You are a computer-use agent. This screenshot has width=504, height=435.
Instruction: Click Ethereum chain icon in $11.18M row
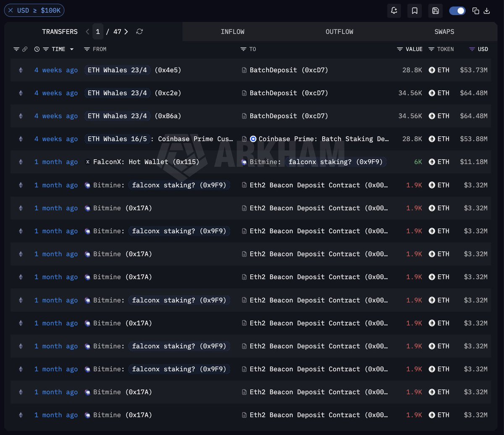[x=21, y=162]
